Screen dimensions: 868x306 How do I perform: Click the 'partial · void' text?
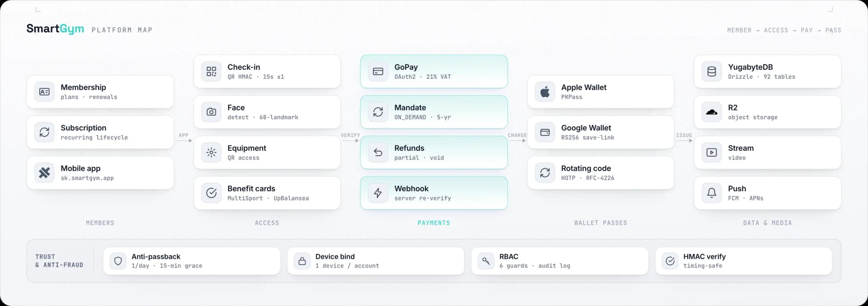[x=419, y=158]
